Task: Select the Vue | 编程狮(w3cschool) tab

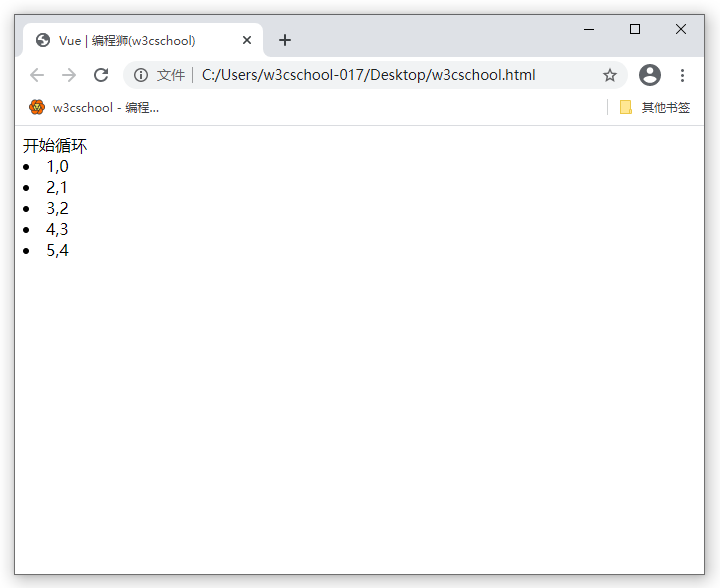Action: 127,40
